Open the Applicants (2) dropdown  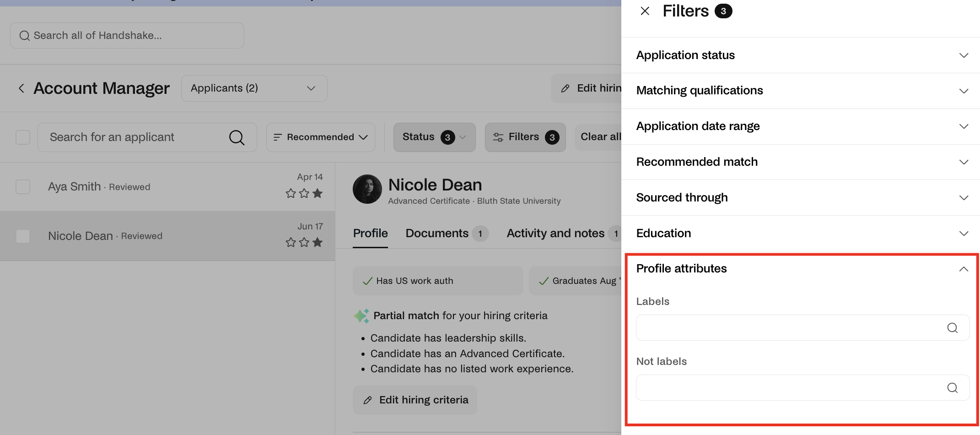[254, 88]
